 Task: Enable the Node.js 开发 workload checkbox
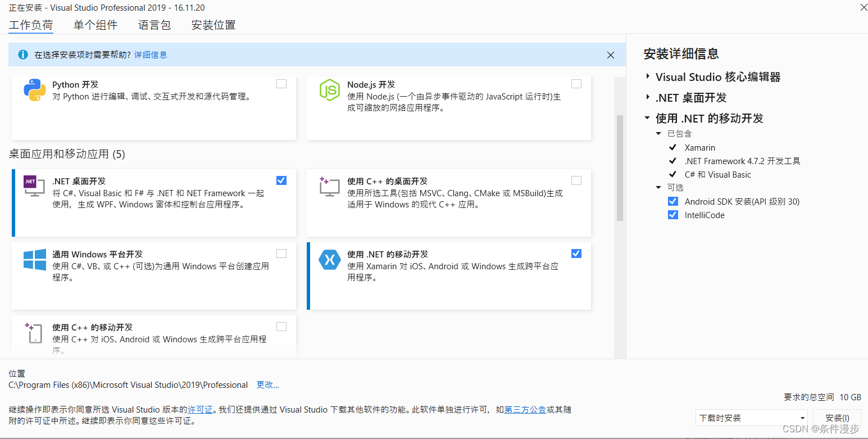[x=576, y=84]
